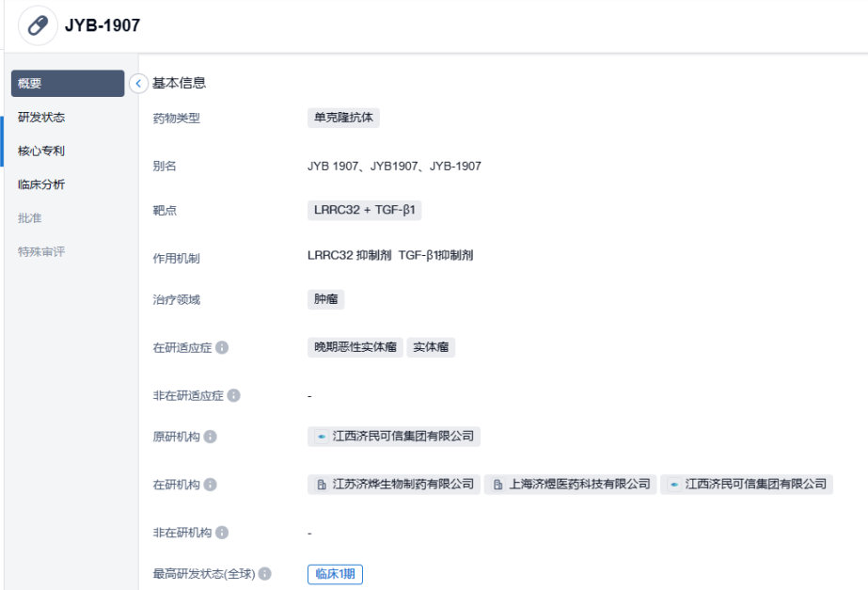Click the pill drug icon beside JYB-1907
Viewport: 868px width, 590px height.
pos(38,25)
